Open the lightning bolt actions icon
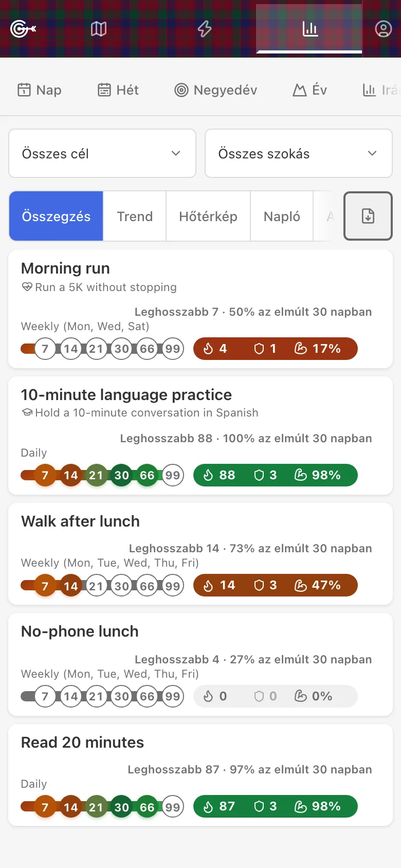401x868 pixels. [x=205, y=29]
